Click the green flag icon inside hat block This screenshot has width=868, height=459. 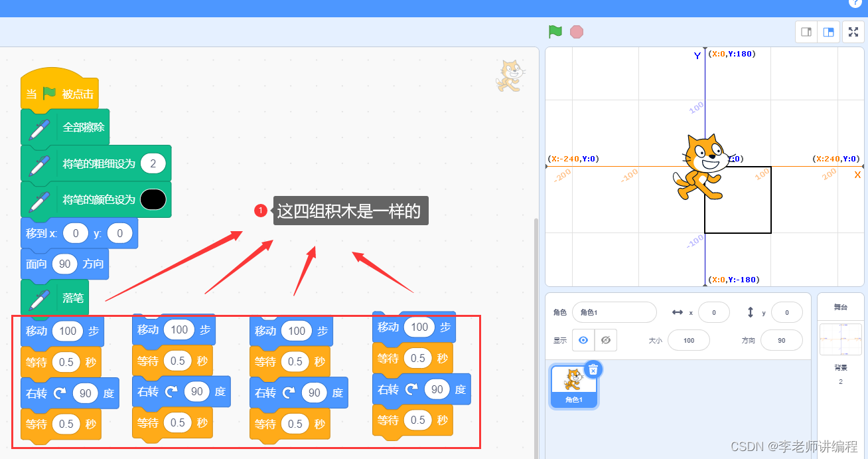50,94
